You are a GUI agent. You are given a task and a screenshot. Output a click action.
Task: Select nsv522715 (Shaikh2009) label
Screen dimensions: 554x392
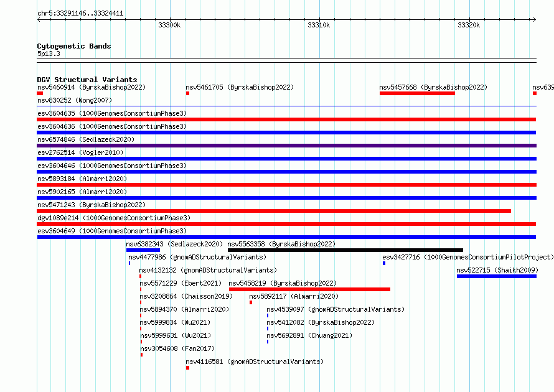(497, 270)
